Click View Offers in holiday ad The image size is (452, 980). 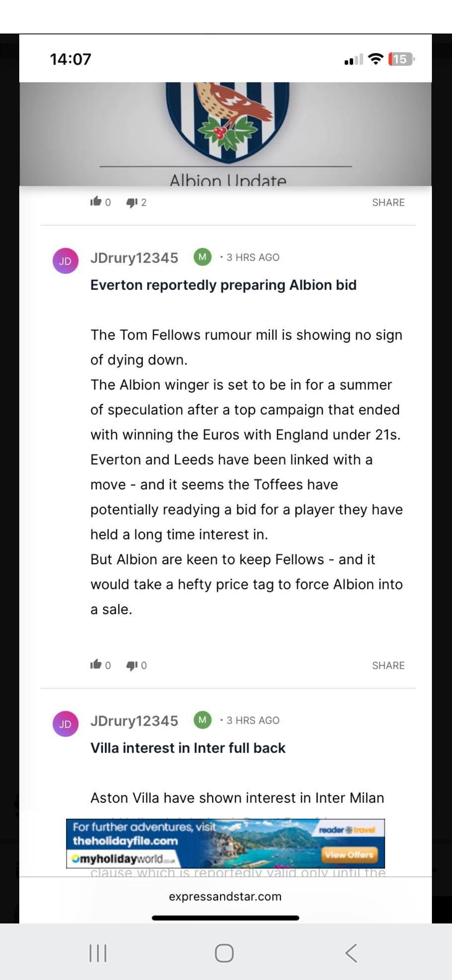pos(349,854)
